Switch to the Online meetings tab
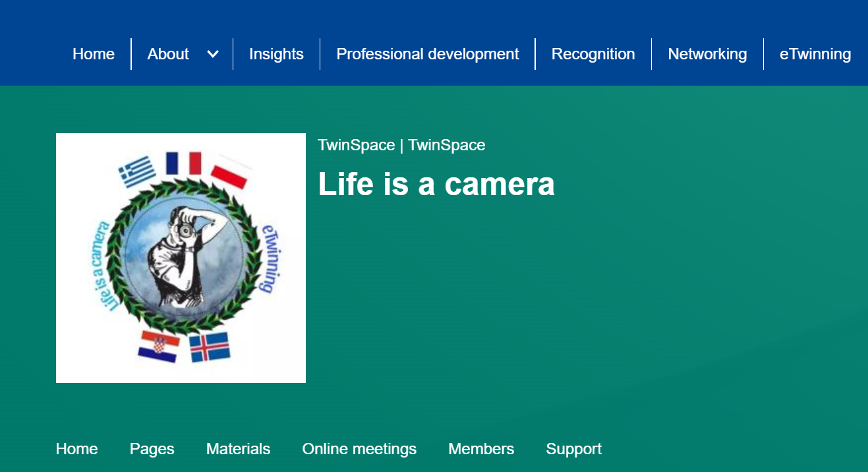Screen dimensions: 868x472 tap(359, 449)
